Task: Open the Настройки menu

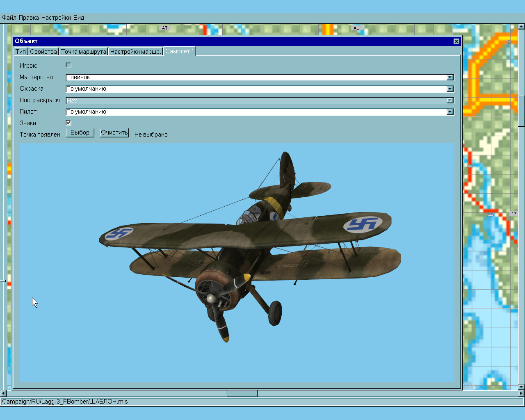Action: [56, 18]
